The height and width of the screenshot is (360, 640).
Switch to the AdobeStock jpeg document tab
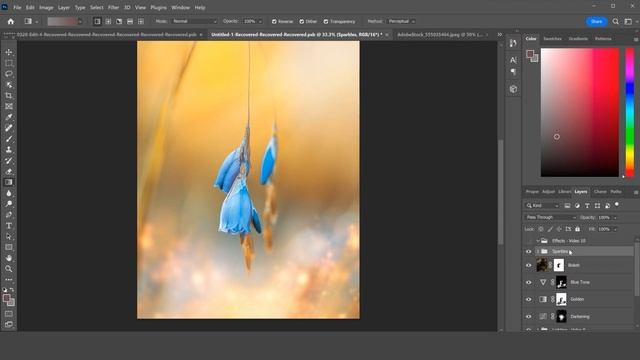click(x=440, y=35)
